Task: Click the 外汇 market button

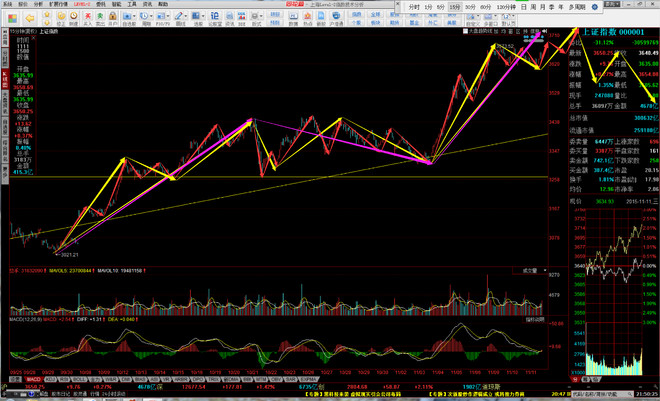Action: click(x=433, y=23)
